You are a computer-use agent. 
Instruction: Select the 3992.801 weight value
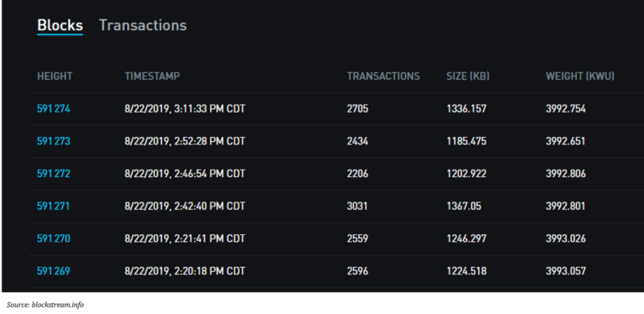pyautogui.click(x=565, y=206)
